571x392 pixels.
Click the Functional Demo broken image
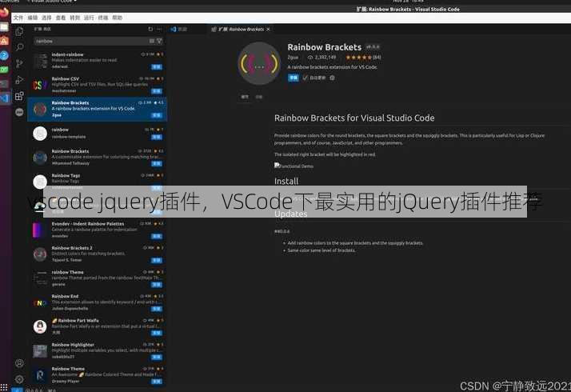293,166
